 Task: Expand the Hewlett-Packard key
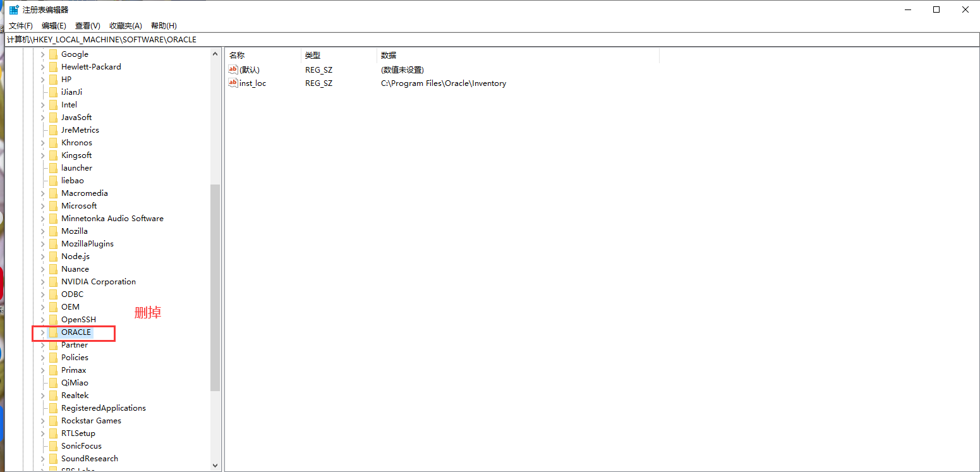[x=43, y=67]
